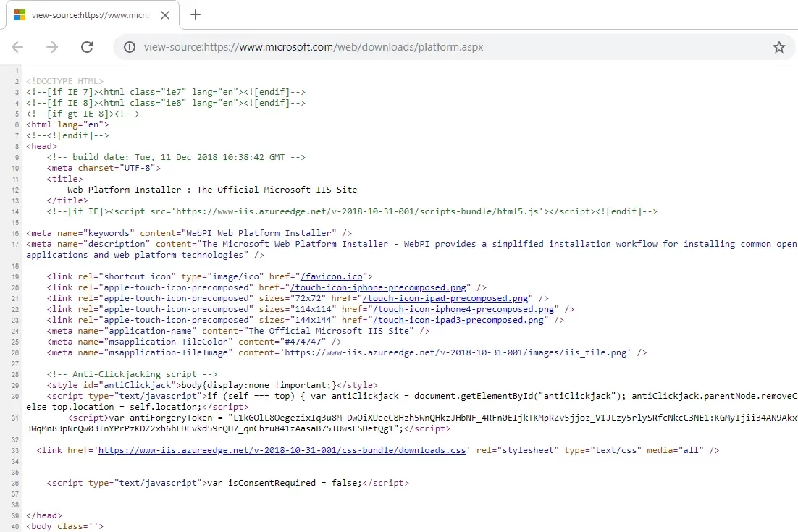Open a new tab with the plus button
Screen dimensions: 798x532
click(196, 14)
